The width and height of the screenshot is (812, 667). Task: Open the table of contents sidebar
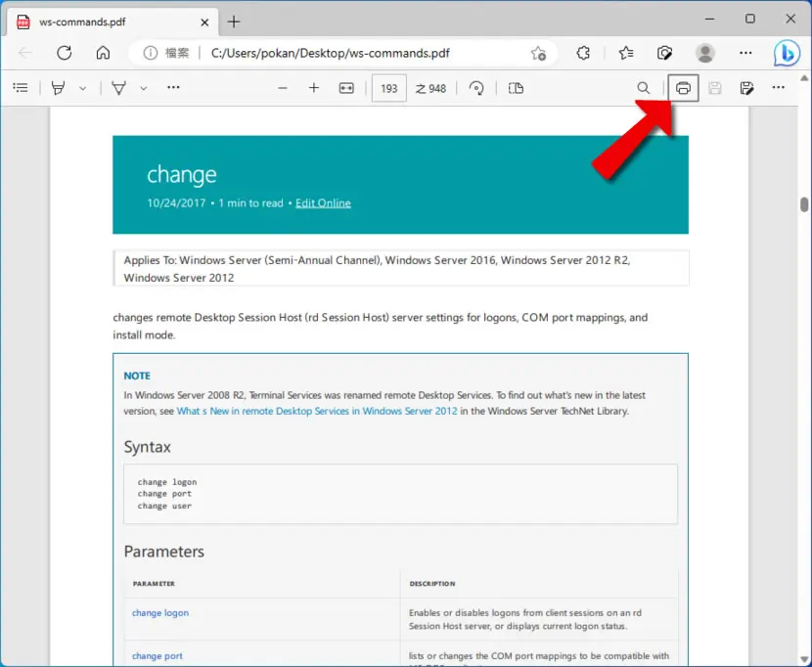(21, 88)
